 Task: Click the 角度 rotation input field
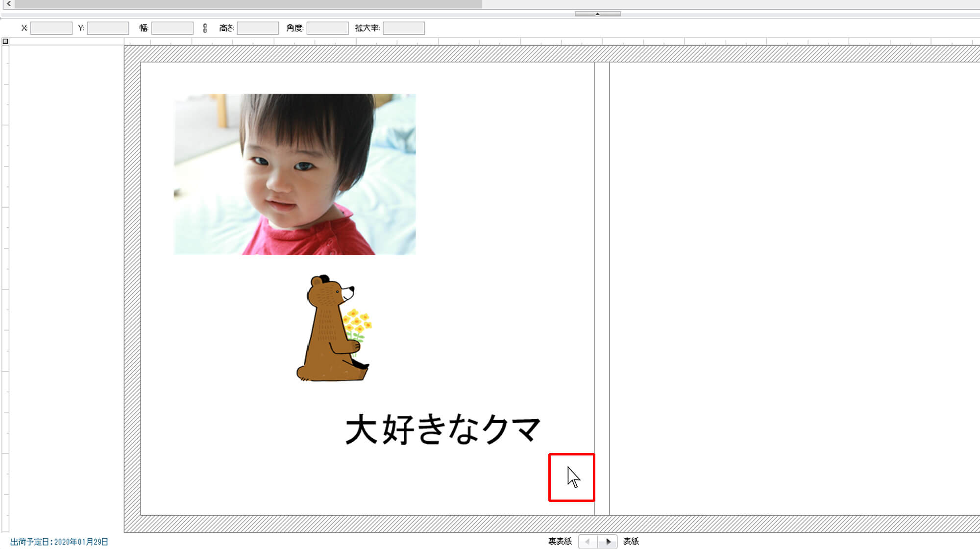click(x=327, y=27)
